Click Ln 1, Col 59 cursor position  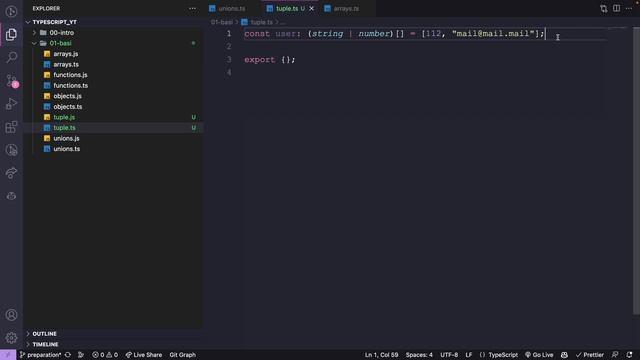(x=381, y=355)
